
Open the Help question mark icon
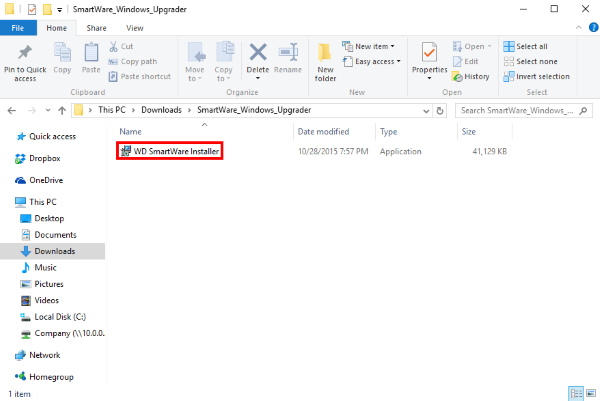pyautogui.click(x=593, y=28)
